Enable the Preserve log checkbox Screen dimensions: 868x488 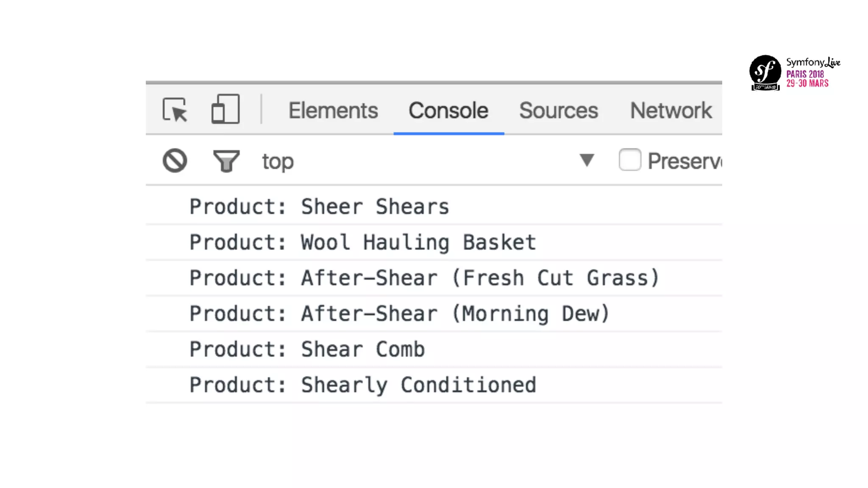click(630, 160)
